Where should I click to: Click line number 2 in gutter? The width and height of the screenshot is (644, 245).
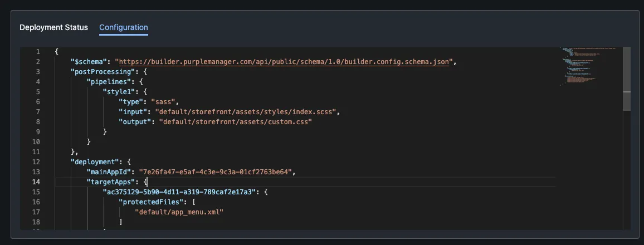pos(38,62)
